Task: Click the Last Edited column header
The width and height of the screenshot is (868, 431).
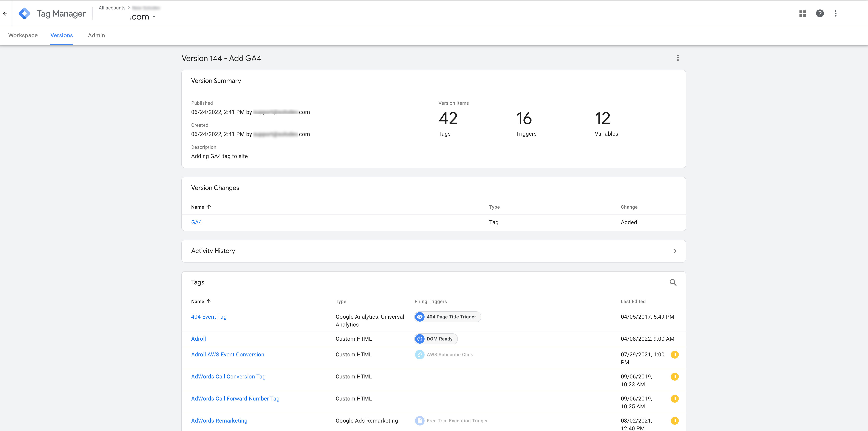Action: pyautogui.click(x=633, y=301)
